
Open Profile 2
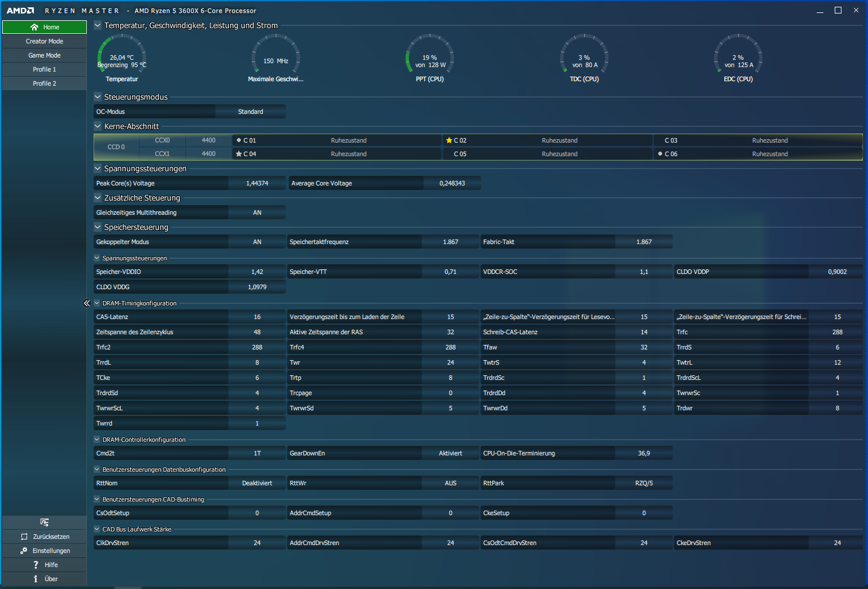(45, 83)
